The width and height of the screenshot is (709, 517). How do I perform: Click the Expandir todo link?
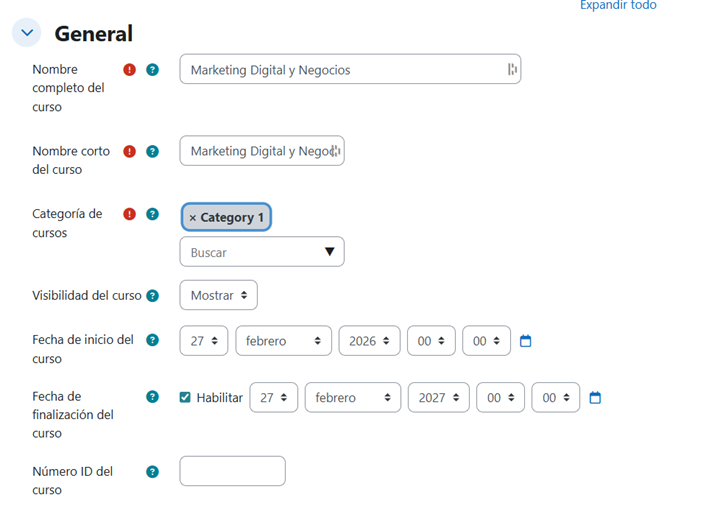point(618,6)
